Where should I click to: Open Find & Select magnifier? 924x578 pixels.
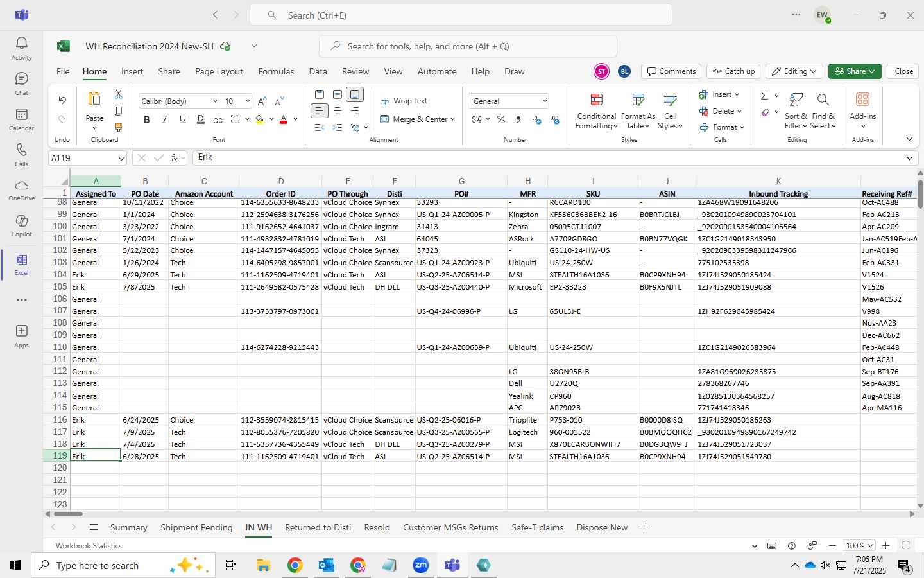pos(823,100)
